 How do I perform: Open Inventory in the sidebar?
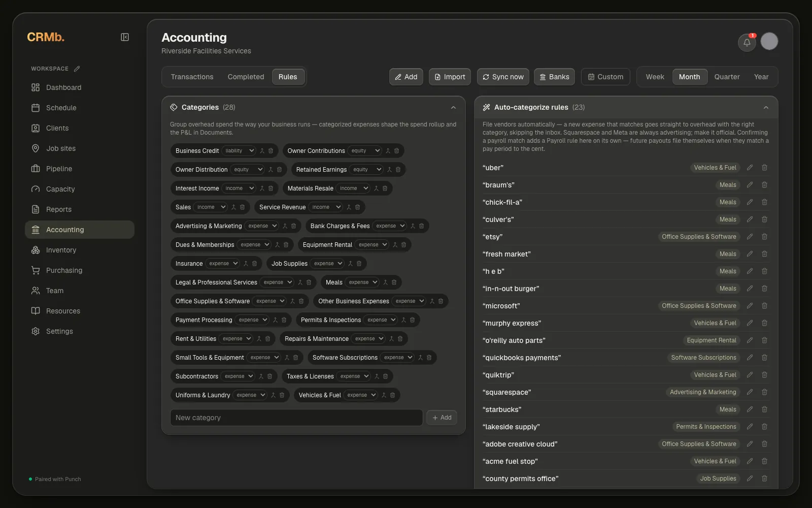click(80, 250)
